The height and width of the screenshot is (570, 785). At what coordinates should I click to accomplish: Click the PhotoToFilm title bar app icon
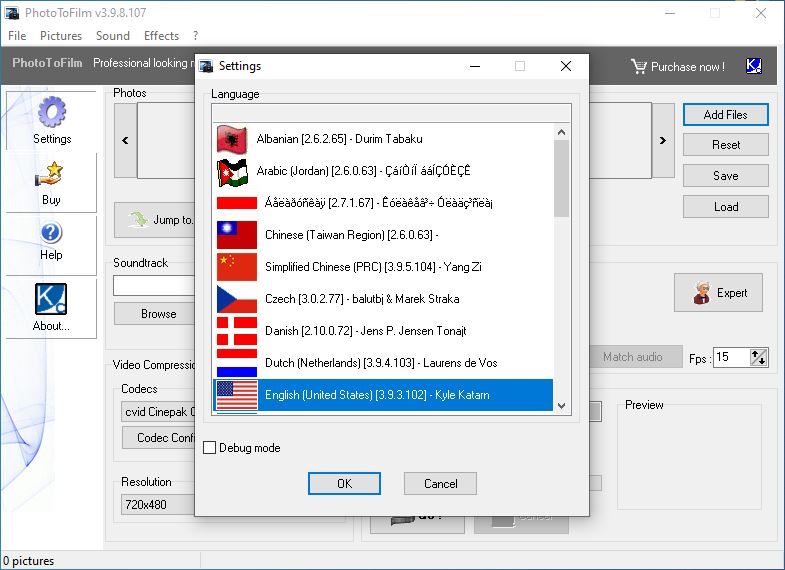pyautogui.click(x=12, y=13)
